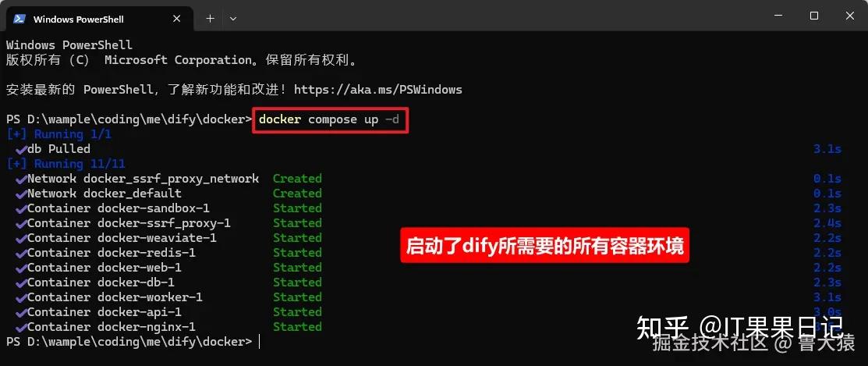Open a new terminal tab with plus
Image resolution: width=868 pixels, height=366 pixels.
210,19
